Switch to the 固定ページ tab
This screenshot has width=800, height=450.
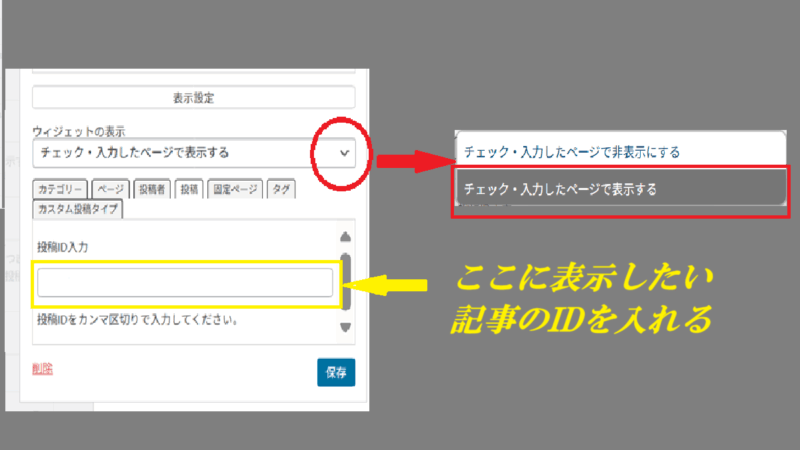pyautogui.click(x=235, y=189)
